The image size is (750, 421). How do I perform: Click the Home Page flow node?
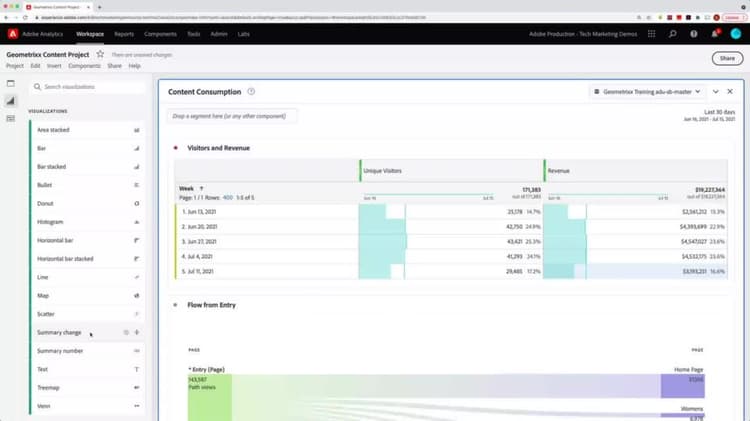tap(683, 386)
